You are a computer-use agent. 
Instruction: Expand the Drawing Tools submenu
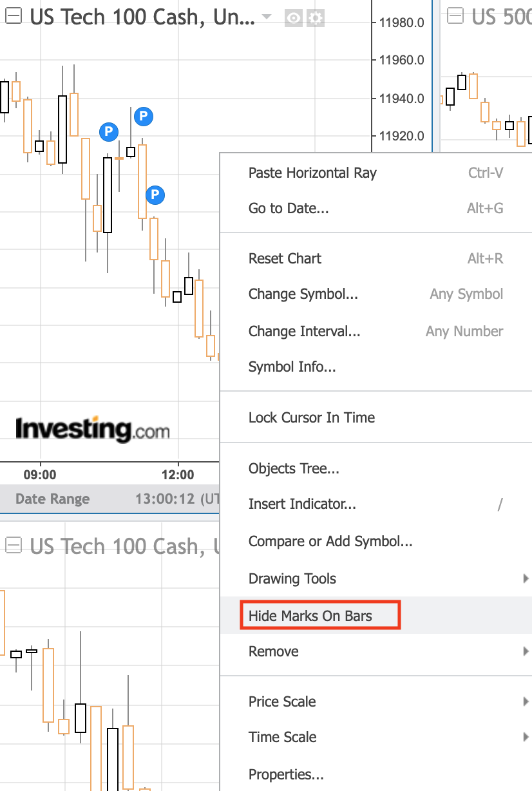pyautogui.click(x=292, y=578)
